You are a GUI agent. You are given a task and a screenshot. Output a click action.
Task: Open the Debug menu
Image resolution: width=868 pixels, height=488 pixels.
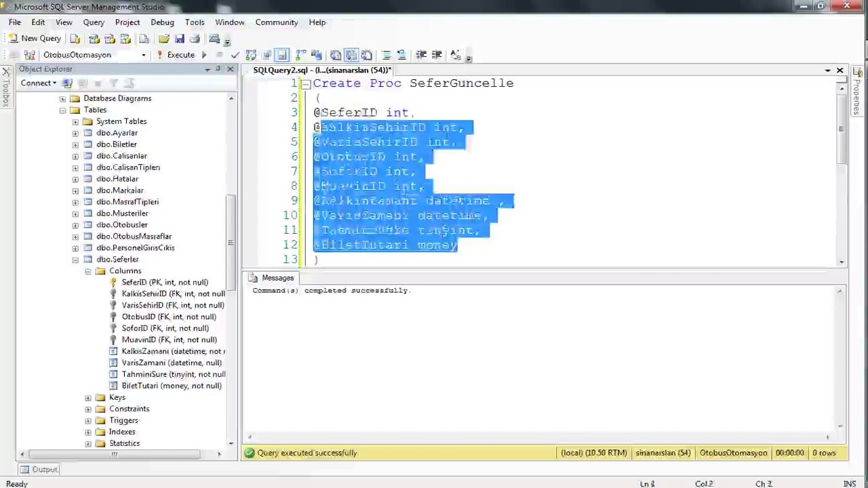click(163, 22)
